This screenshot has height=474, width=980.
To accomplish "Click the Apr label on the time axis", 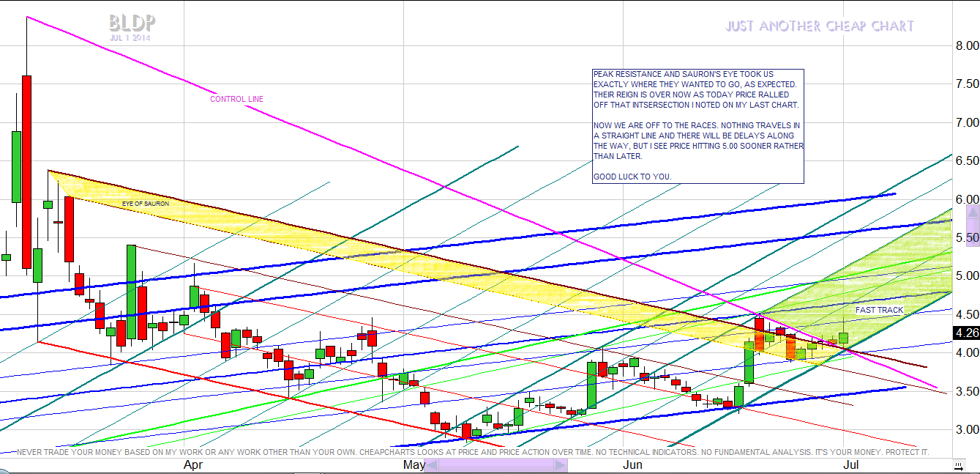I will point(192,464).
